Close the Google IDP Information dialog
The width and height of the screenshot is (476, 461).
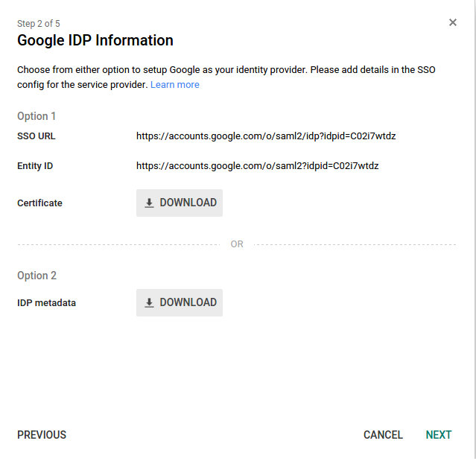pyautogui.click(x=453, y=22)
